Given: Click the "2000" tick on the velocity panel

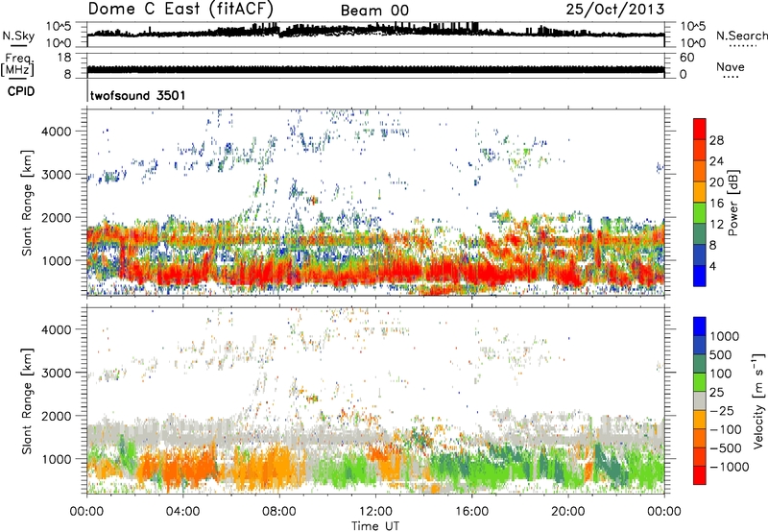Looking at the screenshot, I should pyautogui.click(x=57, y=416).
